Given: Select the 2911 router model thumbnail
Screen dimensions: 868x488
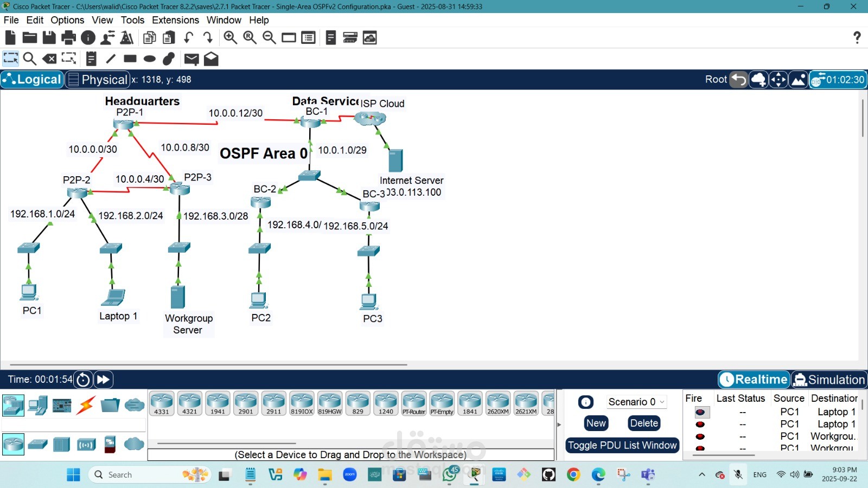Looking at the screenshot, I should pyautogui.click(x=273, y=403).
